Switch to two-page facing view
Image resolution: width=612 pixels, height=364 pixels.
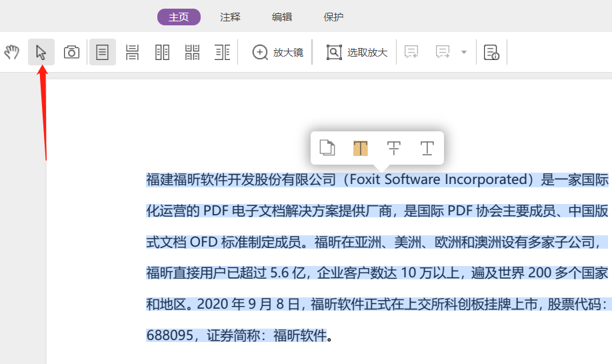(x=162, y=52)
